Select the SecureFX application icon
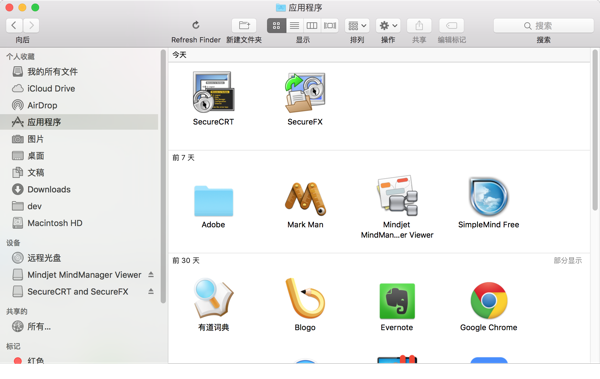The height and width of the screenshot is (379, 600). point(305,92)
